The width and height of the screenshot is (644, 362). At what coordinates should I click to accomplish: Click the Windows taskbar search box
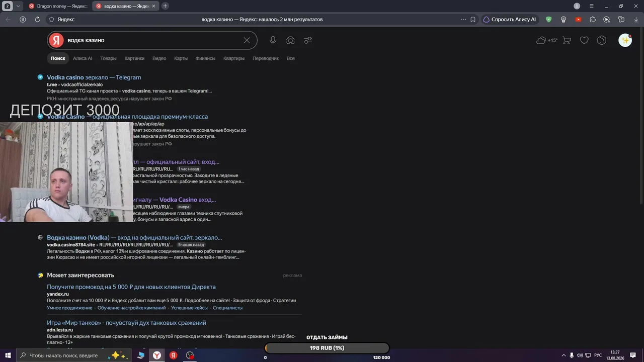click(74, 355)
